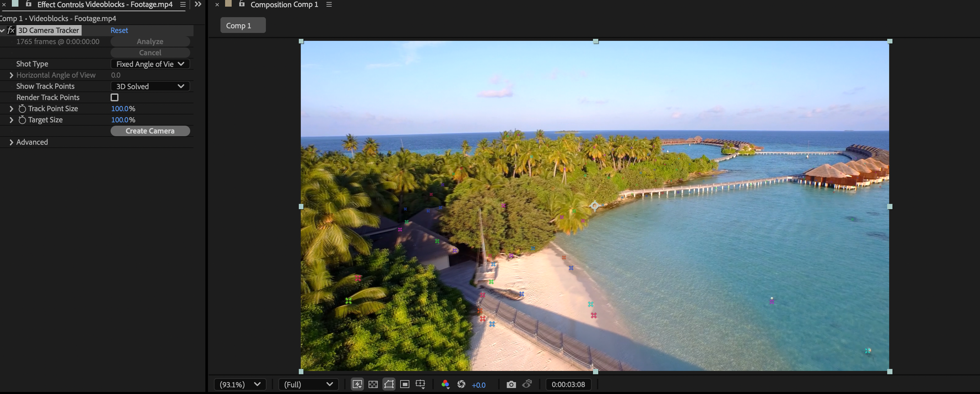Click the Cancel button
Screen dimensions: 980x394
tap(150, 52)
